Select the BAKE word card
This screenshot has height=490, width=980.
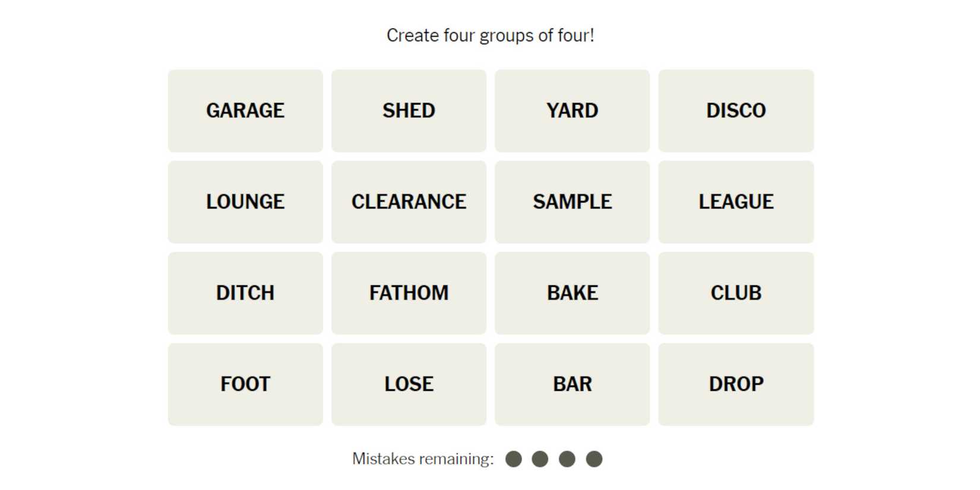tap(572, 293)
